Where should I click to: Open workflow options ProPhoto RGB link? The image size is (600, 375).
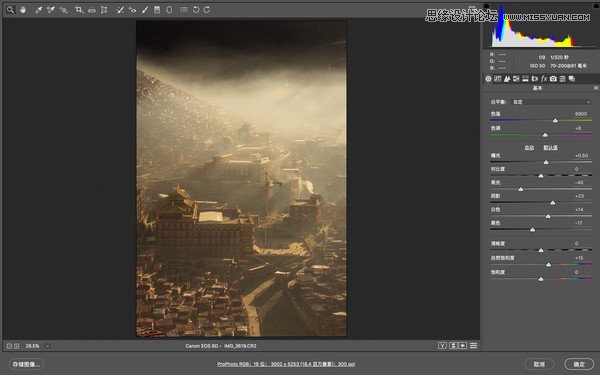coord(286,364)
